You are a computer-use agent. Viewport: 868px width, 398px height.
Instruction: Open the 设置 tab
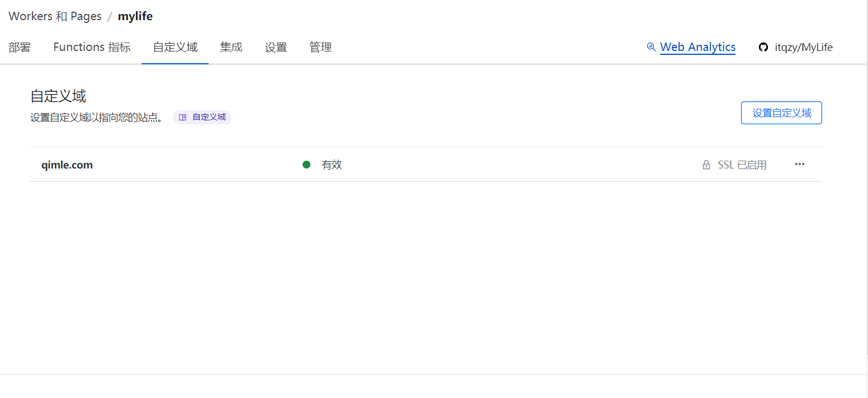tap(276, 48)
